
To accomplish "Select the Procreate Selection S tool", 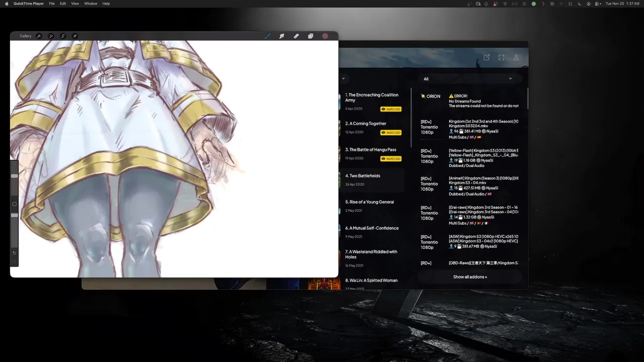I will 63,36.
